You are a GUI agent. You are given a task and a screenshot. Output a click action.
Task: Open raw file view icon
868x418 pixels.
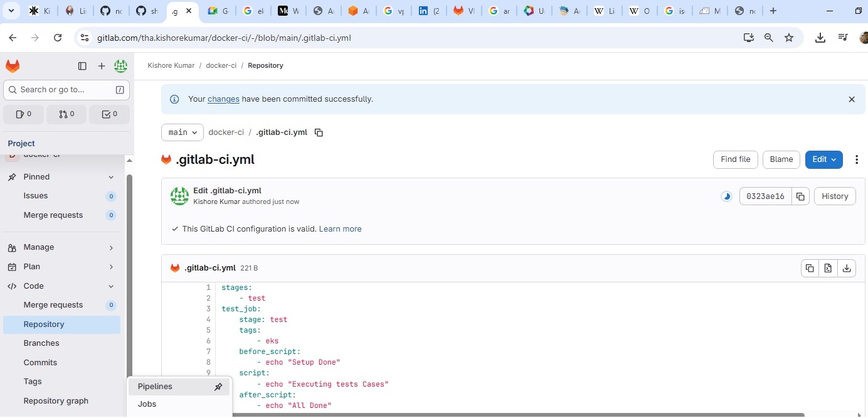pyautogui.click(x=828, y=268)
